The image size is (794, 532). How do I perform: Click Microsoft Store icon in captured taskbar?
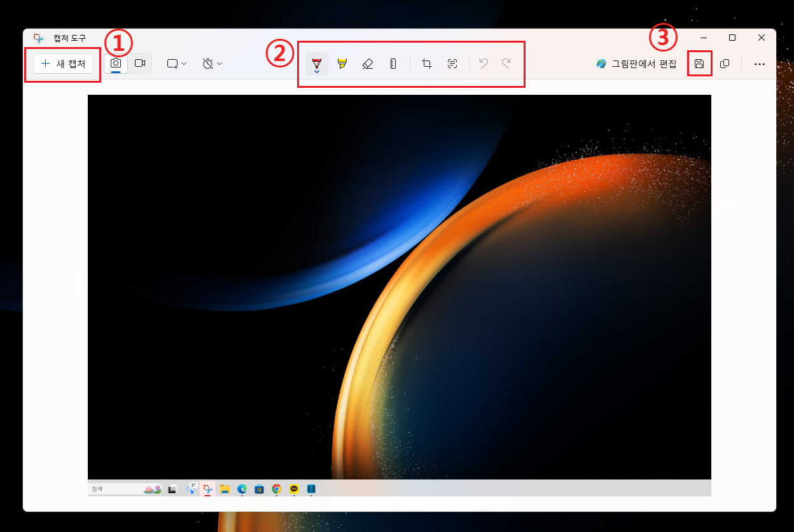pos(260,489)
